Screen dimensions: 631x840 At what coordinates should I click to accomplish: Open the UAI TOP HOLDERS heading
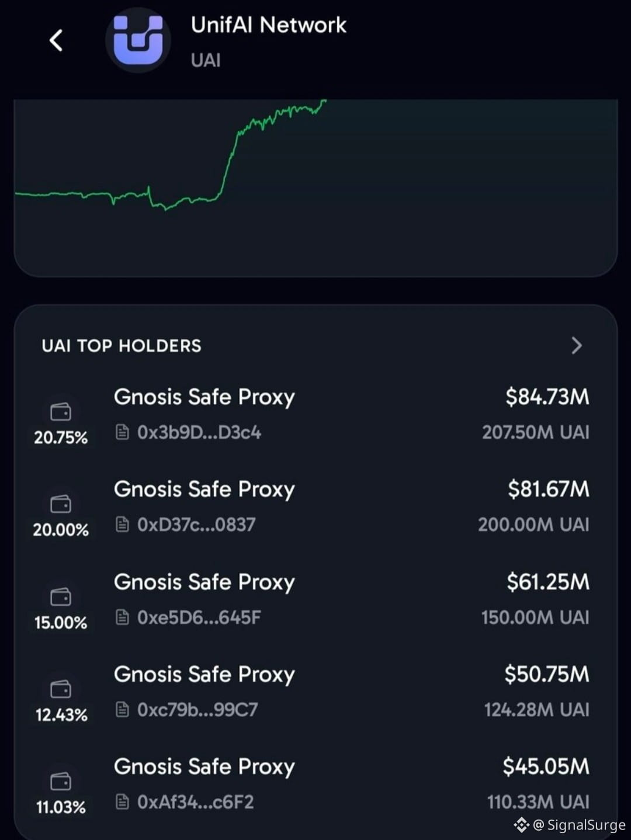point(122,346)
